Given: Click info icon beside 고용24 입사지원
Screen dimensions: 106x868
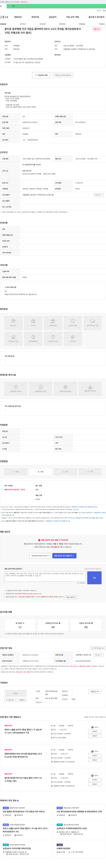Looking at the screenshot, I should coord(92,623).
